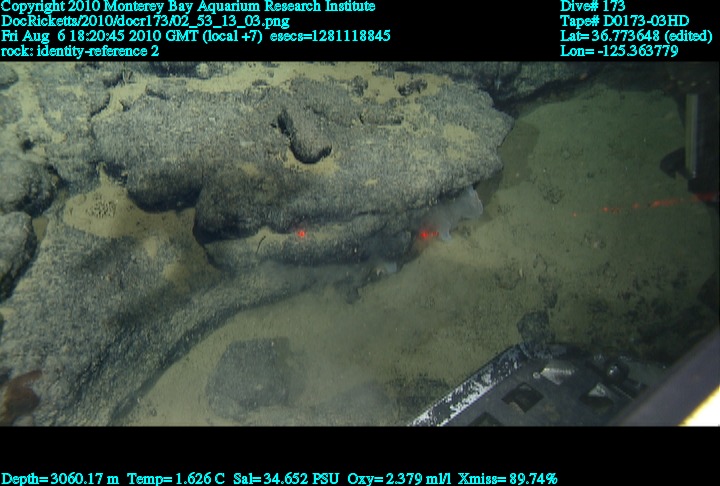The width and height of the screenshot is (720, 486).
Task: Click the annotation "rock: identity-reference 2"
Action: [80, 51]
